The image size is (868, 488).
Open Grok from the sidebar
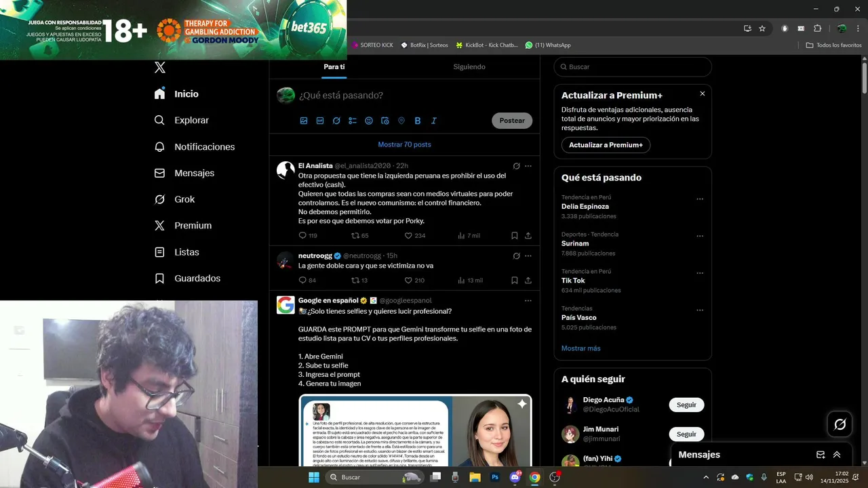[174, 199]
